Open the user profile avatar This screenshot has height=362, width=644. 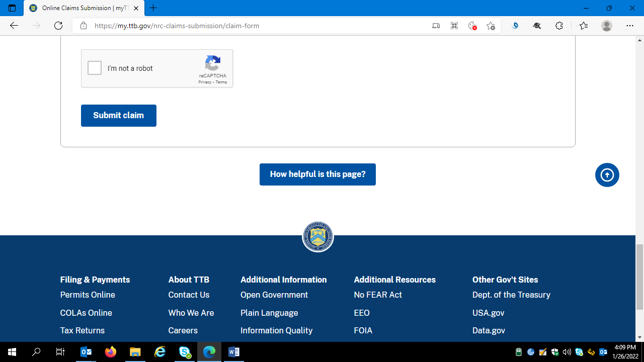click(x=607, y=26)
